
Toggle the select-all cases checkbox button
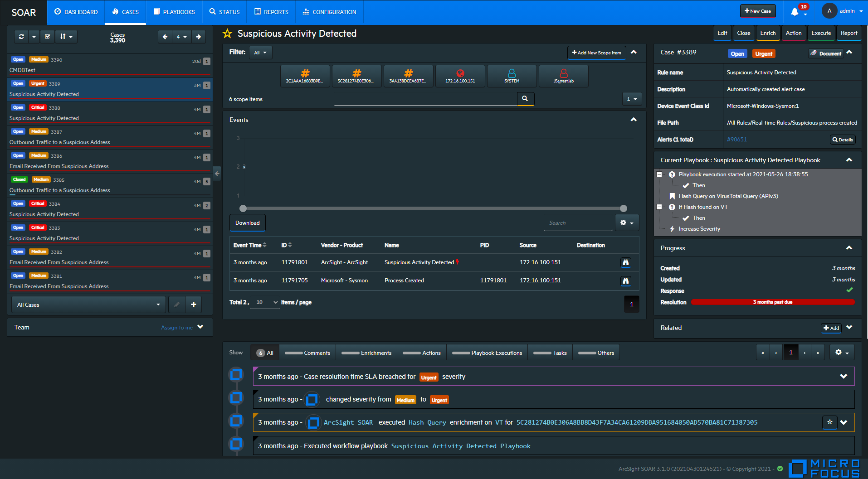pyautogui.click(x=48, y=37)
